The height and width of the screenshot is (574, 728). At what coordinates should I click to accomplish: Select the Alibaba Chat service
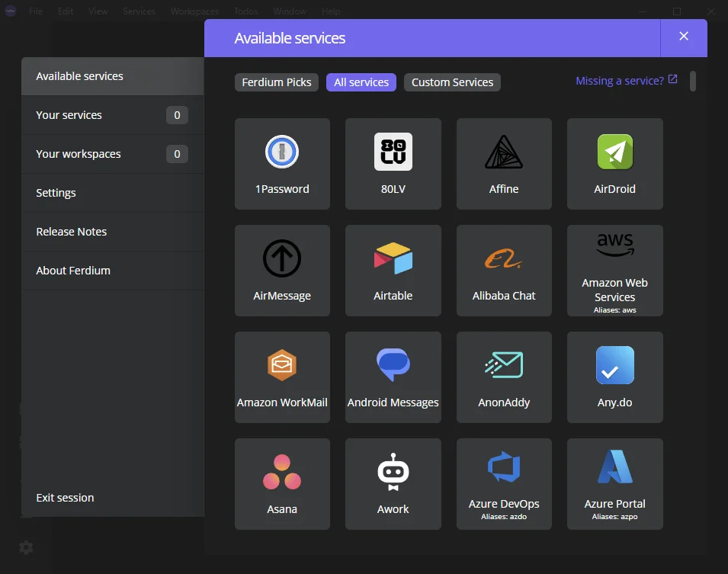[504, 271]
